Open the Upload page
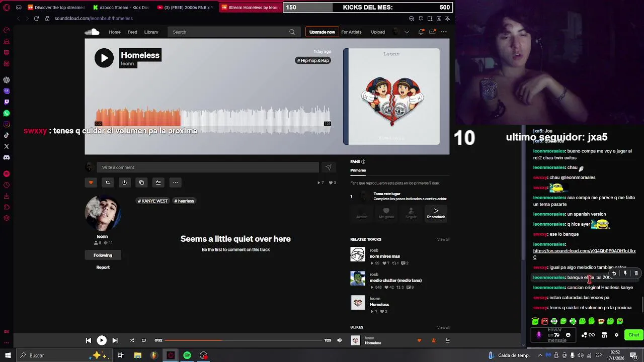 [378, 32]
